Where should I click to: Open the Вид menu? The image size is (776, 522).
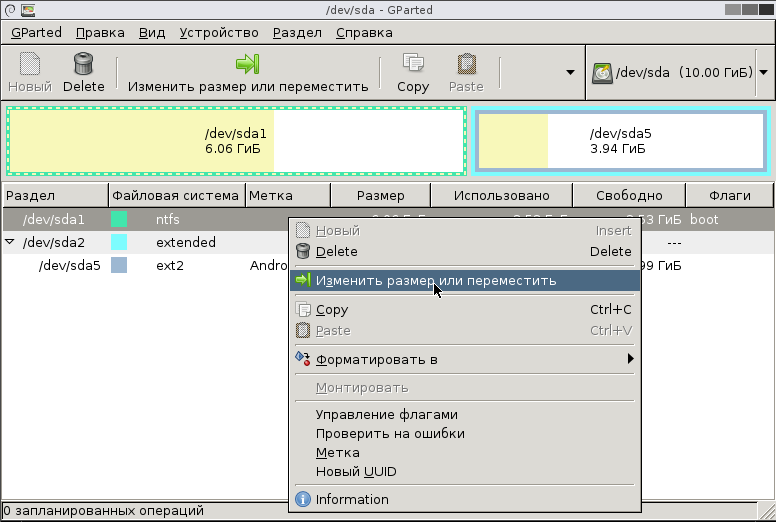[x=151, y=33]
